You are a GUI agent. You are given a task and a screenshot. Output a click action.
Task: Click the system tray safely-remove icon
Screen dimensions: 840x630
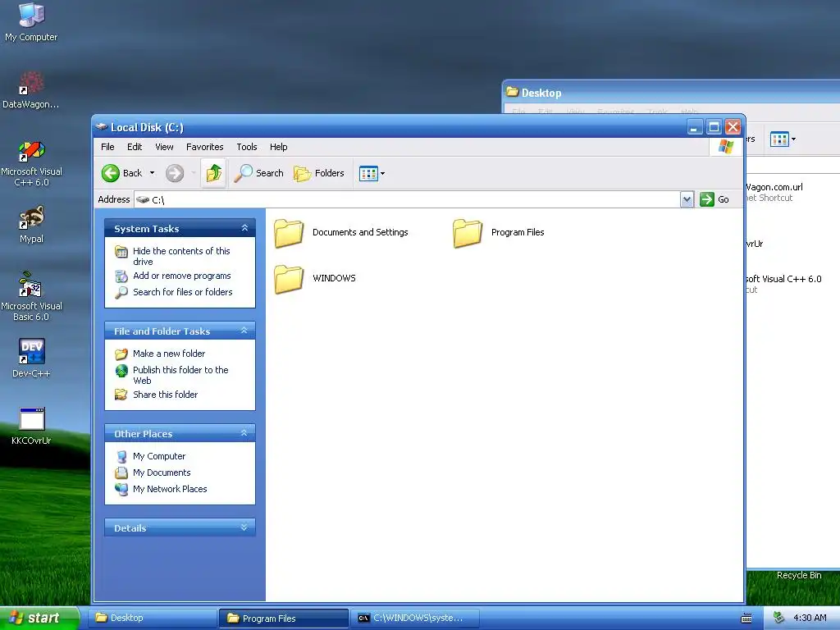point(778,618)
